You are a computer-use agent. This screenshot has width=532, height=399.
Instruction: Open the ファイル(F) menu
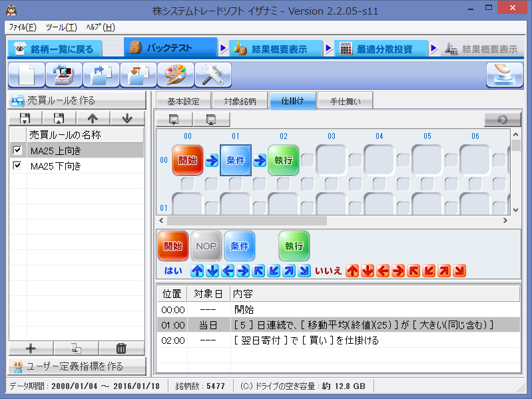coord(23,27)
